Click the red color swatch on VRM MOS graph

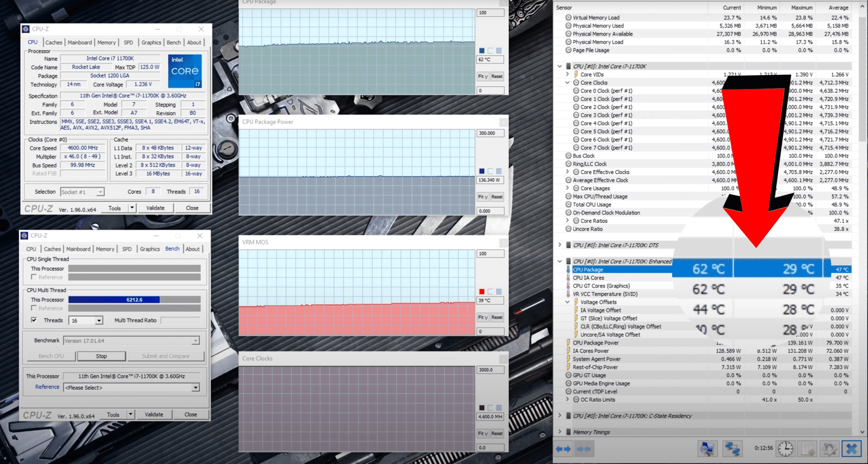[482, 291]
